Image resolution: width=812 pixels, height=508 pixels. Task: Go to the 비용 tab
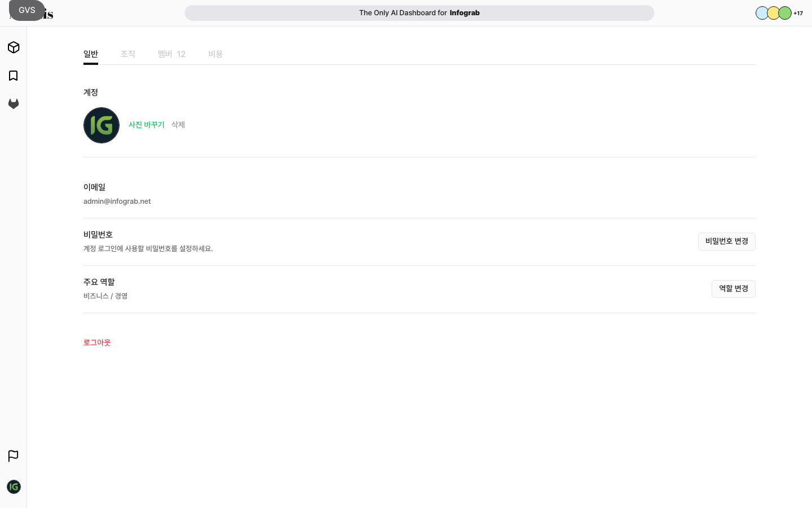click(x=215, y=54)
